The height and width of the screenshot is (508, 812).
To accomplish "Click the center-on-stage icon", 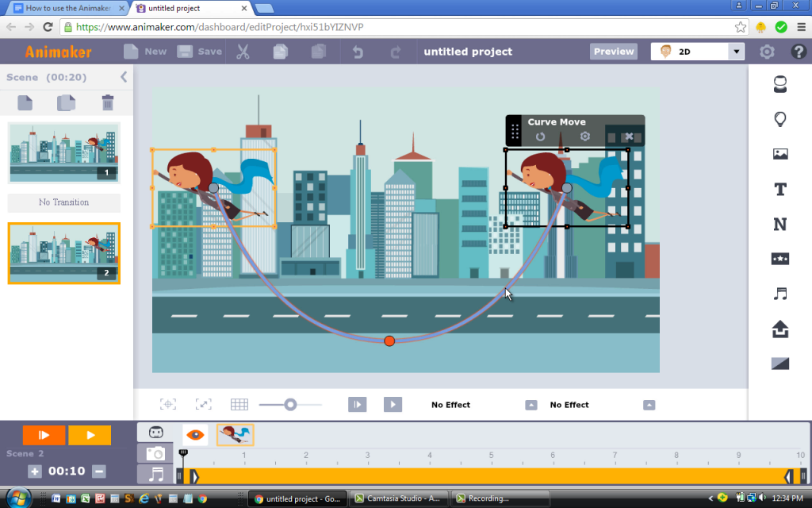I will pyautogui.click(x=168, y=404).
